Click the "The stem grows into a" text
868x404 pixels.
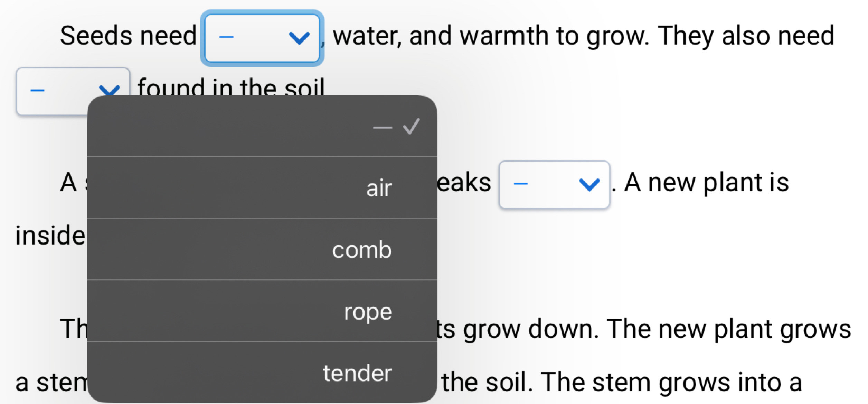point(671,383)
